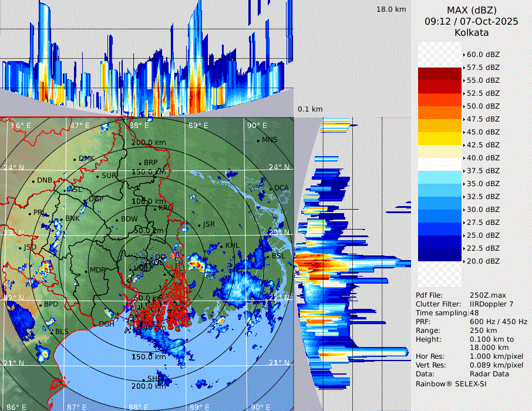Select the 18.0 km height label
532x411 pixels.
(391, 9)
